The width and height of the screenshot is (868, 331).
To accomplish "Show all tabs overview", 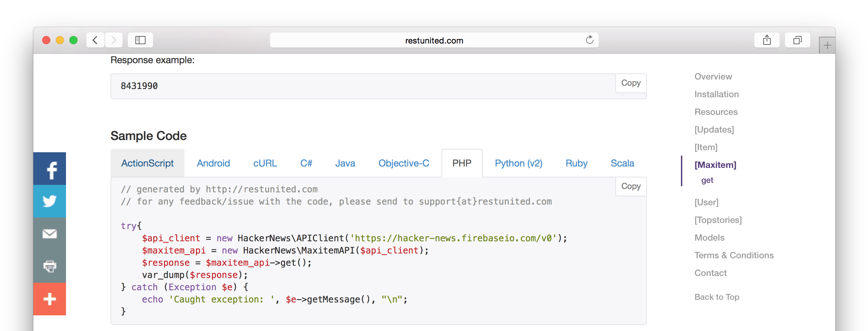I will (797, 40).
